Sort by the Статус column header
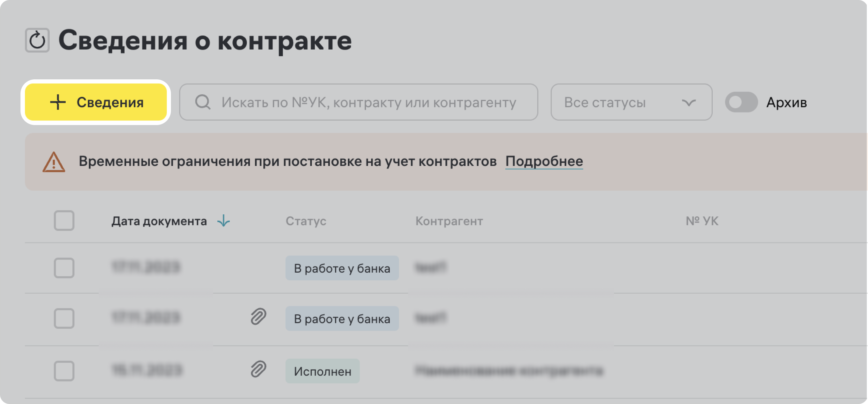 305,221
